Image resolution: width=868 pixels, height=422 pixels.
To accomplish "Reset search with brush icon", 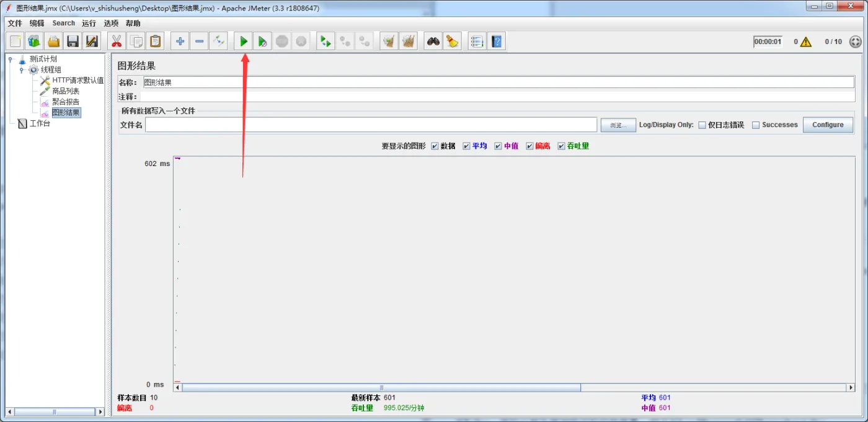I will 452,42.
